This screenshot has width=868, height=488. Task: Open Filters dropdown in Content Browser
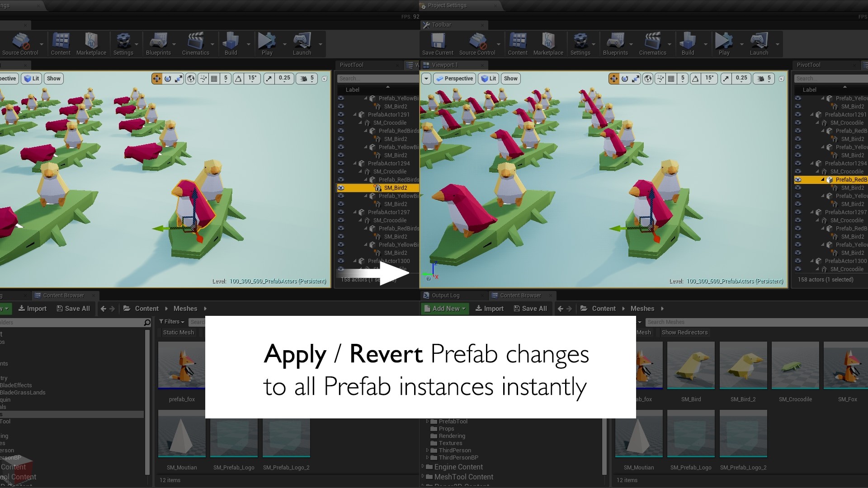tap(172, 322)
